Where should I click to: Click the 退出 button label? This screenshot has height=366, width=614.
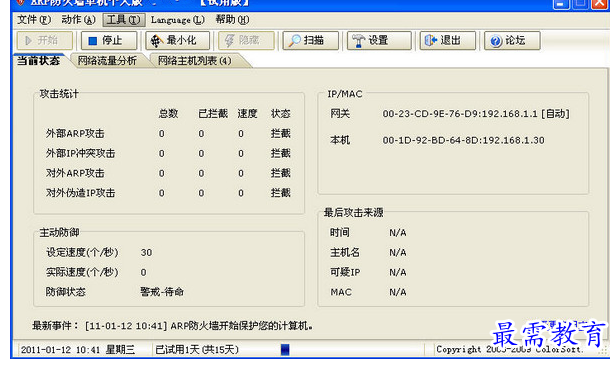coord(450,40)
